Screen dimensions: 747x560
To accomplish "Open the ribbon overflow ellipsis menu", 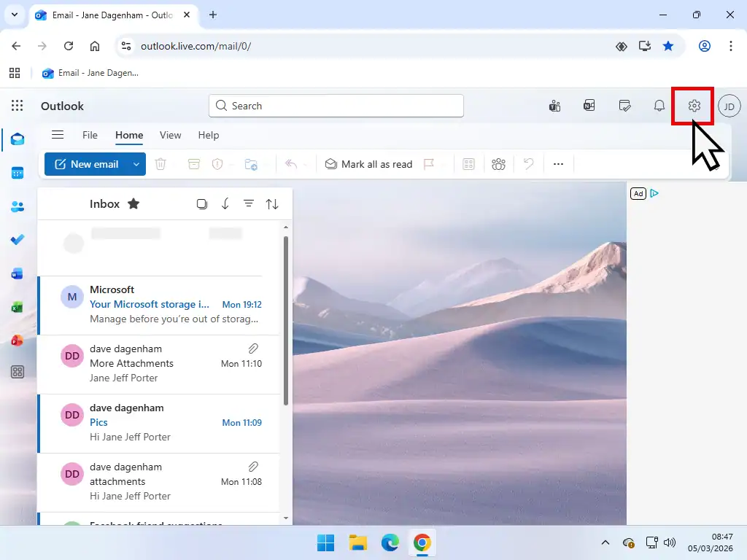I will pos(558,164).
